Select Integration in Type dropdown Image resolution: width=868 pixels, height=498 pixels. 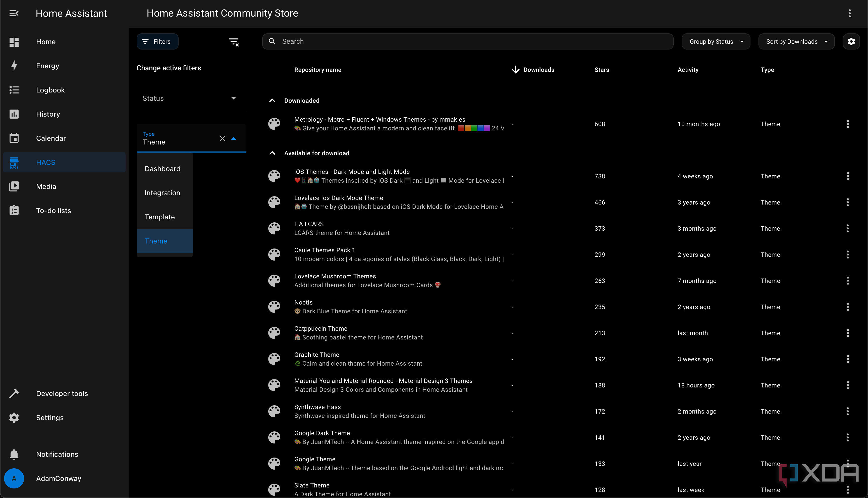(165, 193)
